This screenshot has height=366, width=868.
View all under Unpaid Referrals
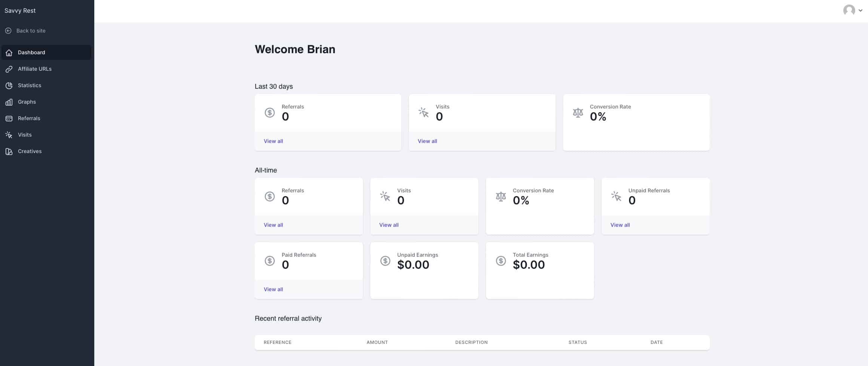[620, 225]
